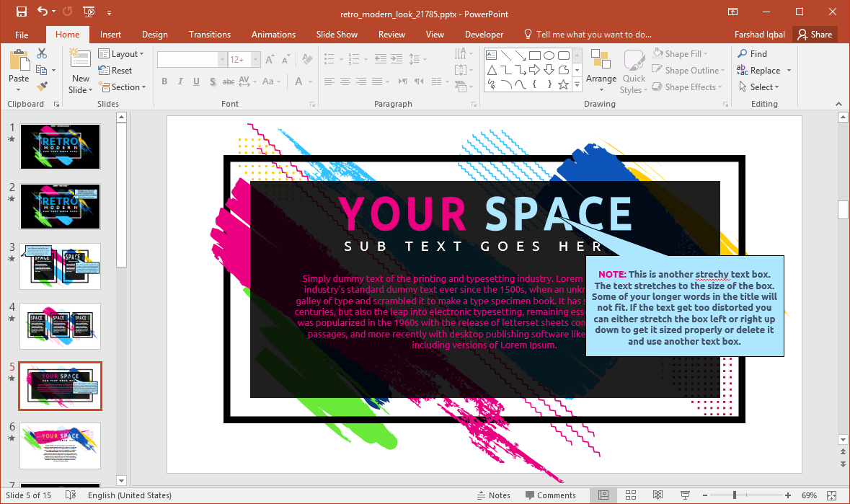Switch to the Design tab
The height and width of the screenshot is (504, 850).
(x=155, y=34)
